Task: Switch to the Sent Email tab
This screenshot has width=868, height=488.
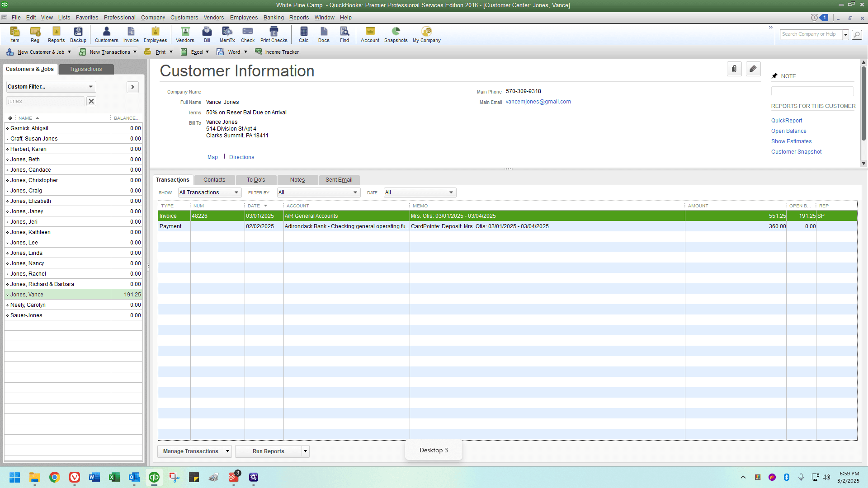Action: click(339, 180)
